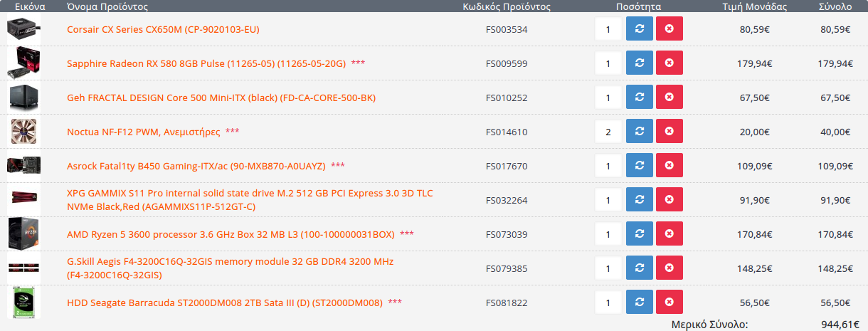Viewport: 868px width, 331px height.
Task: Refresh quantity of G.Skill Aegis memory
Action: pyautogui.click(x=639, y=268)
